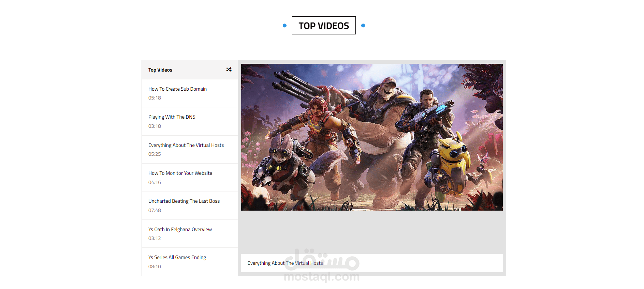Click the 03:12 duration text

tap(155, 238)
